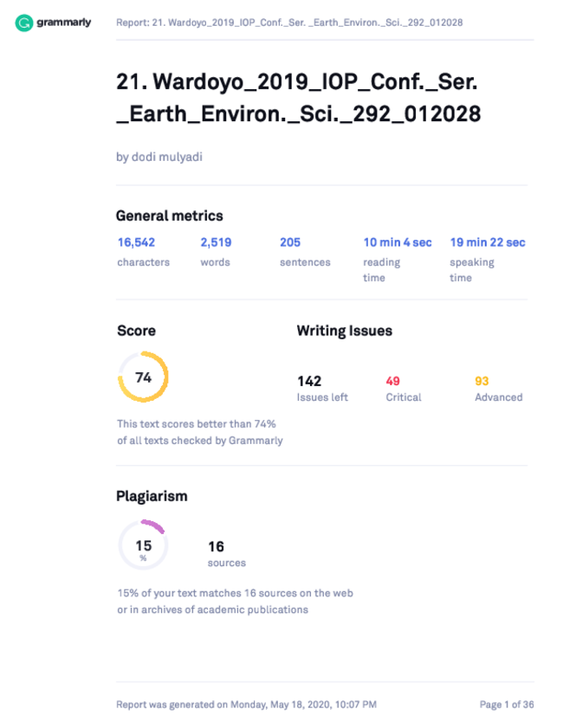Click the large document title heading
This screenshot has height=728, width=563.
(x=298, y=98)
